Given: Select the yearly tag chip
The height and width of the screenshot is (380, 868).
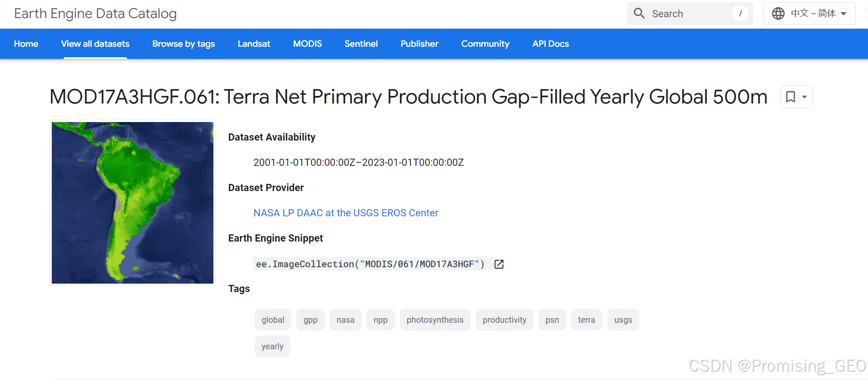Looking at the screenshot, I should pyautogui.click(x=272, y=346).
